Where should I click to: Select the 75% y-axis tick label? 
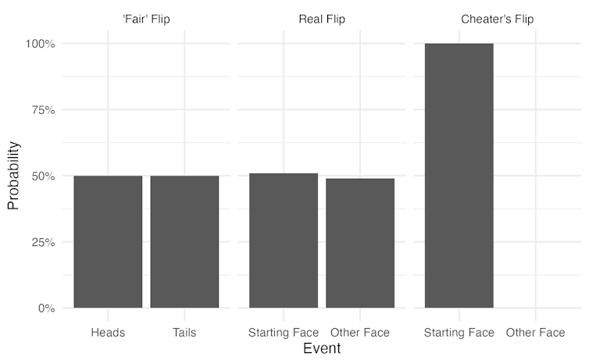(x=42, y=110)
